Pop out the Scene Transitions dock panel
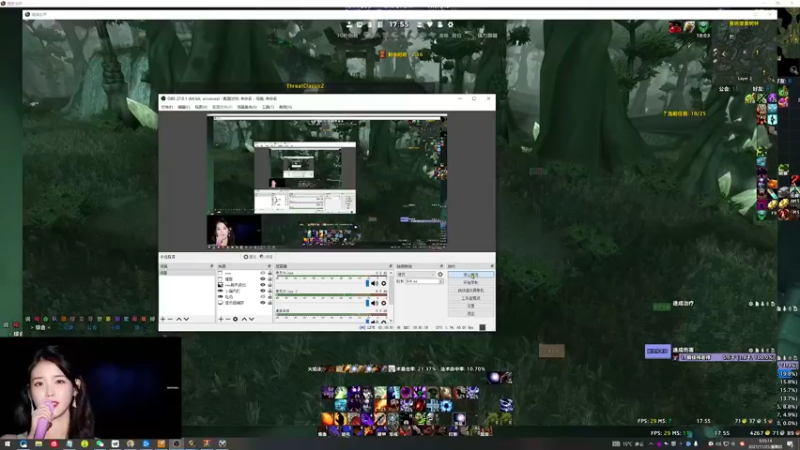 click(x=441, y=266)
